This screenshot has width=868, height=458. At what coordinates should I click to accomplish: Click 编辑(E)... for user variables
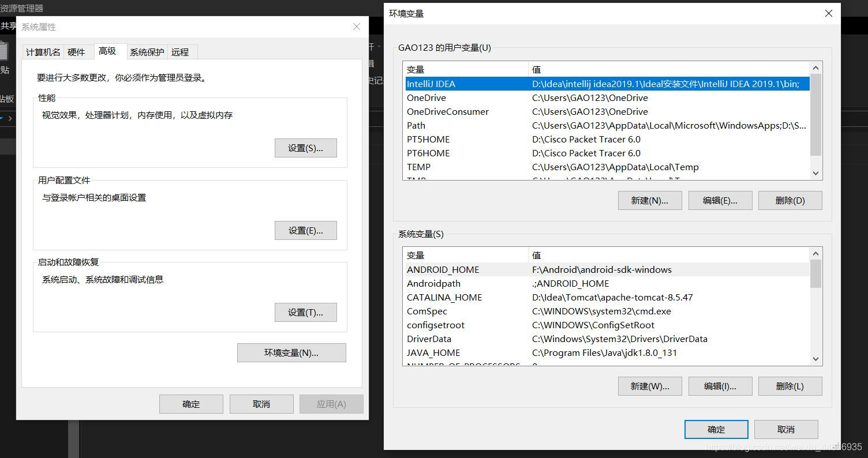coord(720,200)
